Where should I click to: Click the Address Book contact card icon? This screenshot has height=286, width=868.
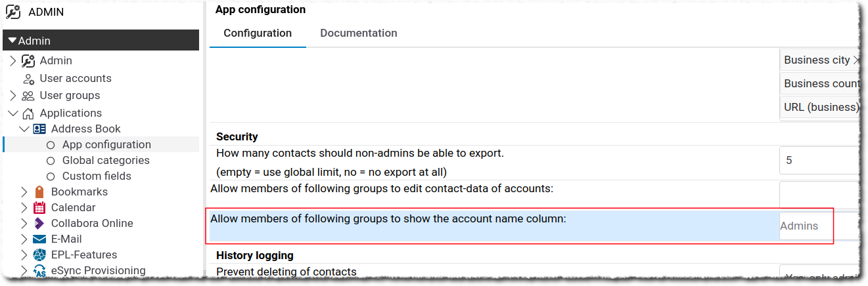click(x=39, y=129)
